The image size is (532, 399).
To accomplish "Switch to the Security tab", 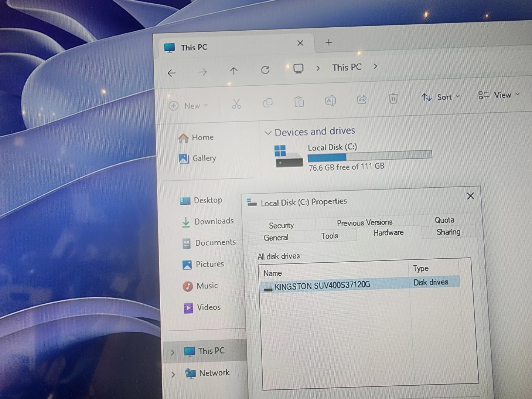I will point(281,225).
